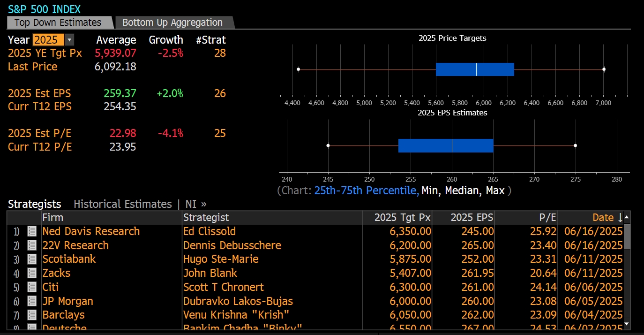Click strategist Venu Krishna "Krish"

pos(236,315)
